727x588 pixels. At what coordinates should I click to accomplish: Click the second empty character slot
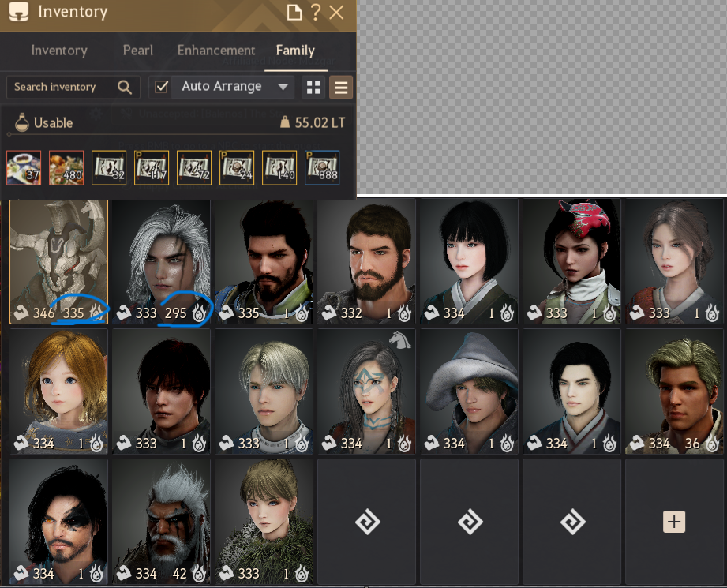click(x=470, y=522)
